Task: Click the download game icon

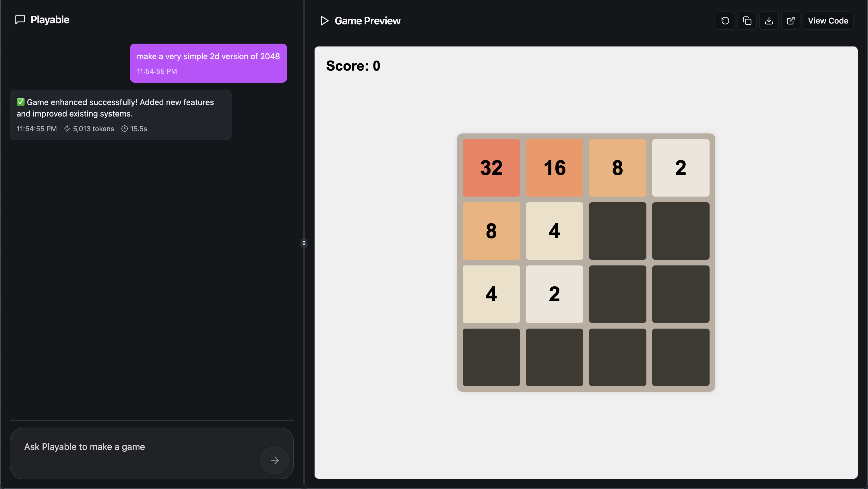Action: coord(769,21)
